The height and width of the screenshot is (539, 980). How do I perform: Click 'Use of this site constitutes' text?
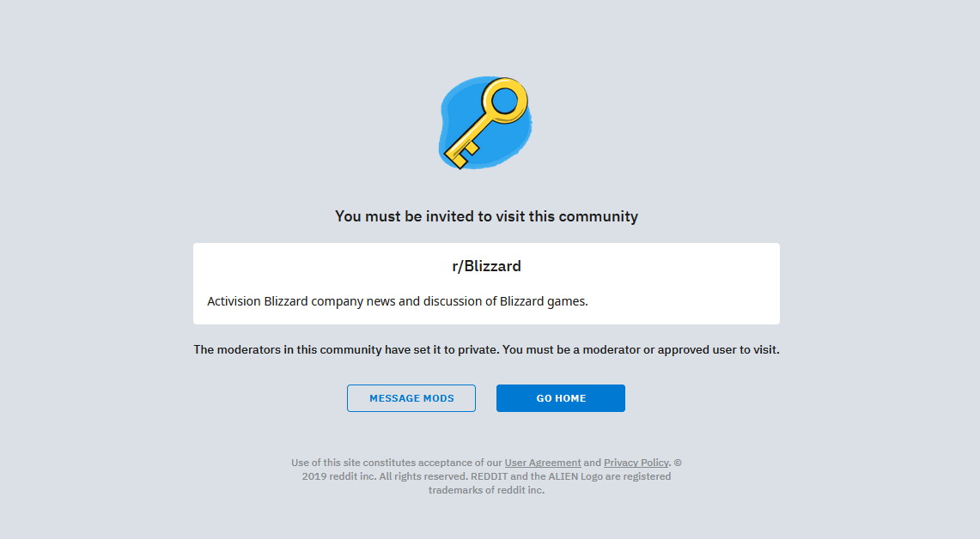[x=353, y=462]
